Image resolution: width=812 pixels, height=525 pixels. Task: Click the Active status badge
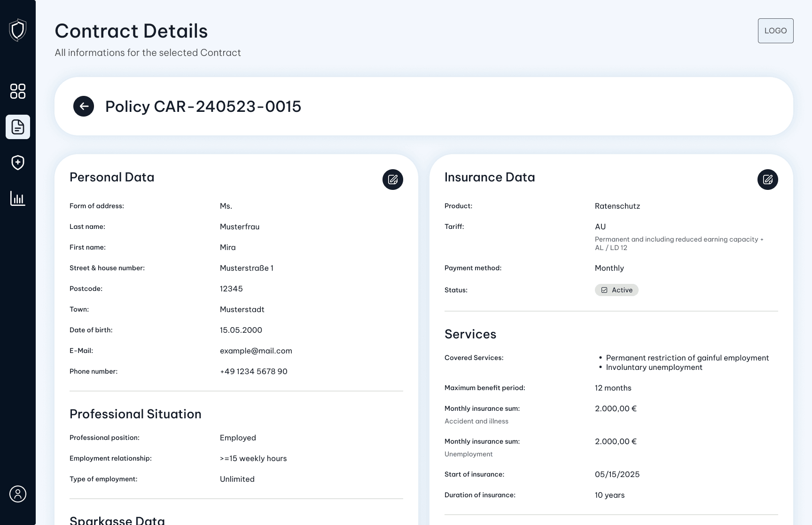(617, 290)
